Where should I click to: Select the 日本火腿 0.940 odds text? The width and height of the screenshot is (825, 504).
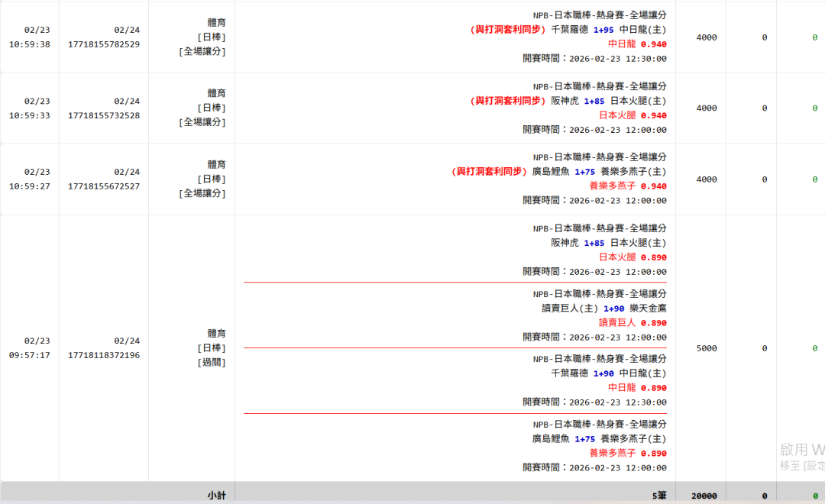(x=632, y=115)
